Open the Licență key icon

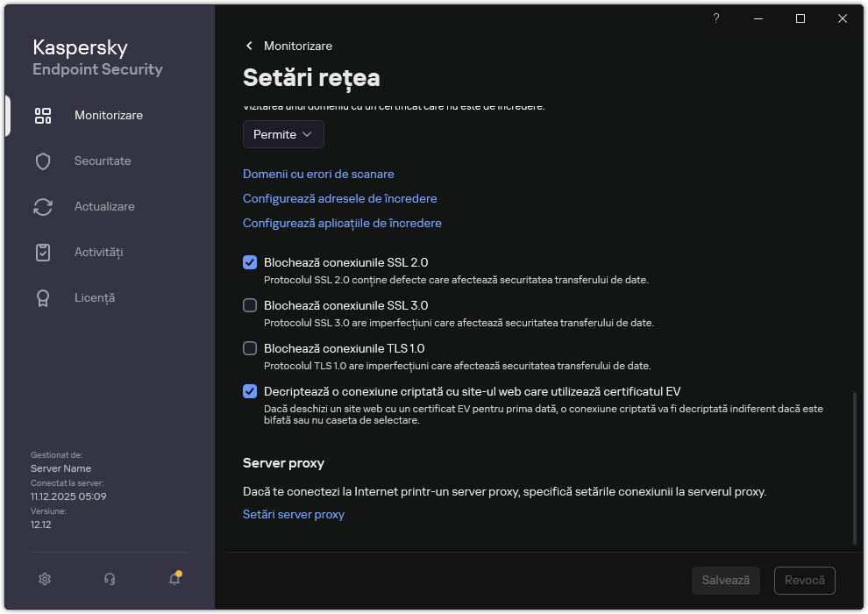pos(42,297)
